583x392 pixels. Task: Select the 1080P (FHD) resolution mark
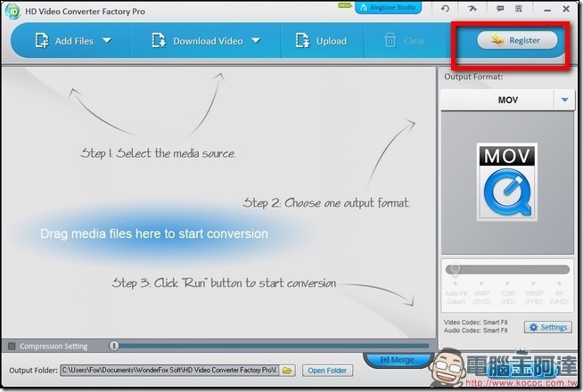[x=534, y=293]
